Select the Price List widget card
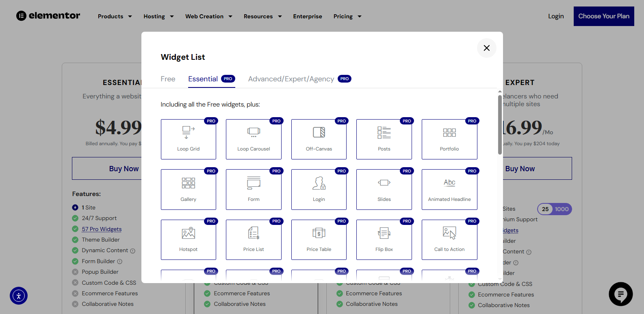644x314 pixels. coord(254,240)
